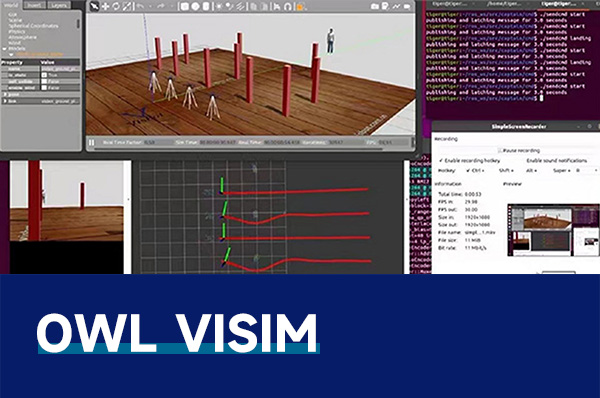Select Spherical Coordinates in world tree
600x398 pixels.
(x=34, y=26)
